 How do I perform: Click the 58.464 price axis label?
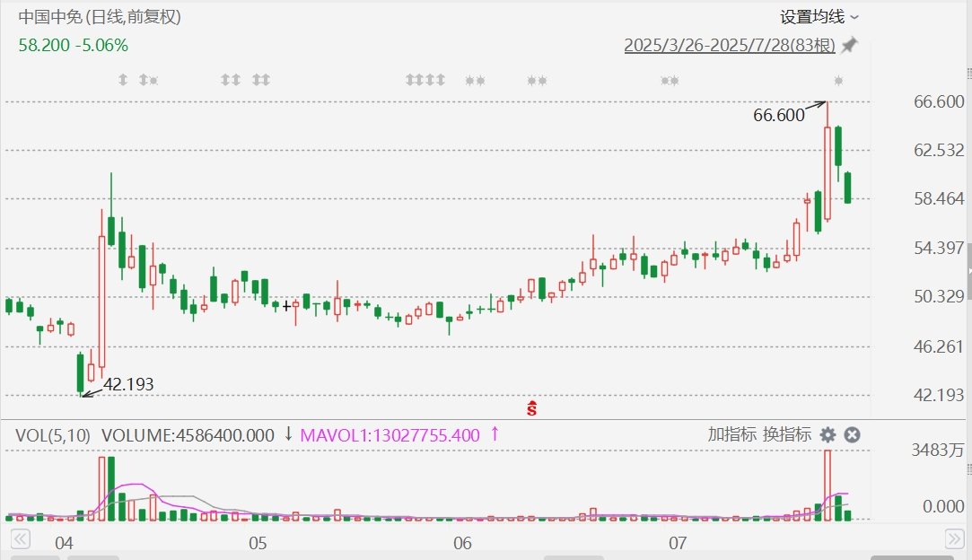click(x=939, y=198)
